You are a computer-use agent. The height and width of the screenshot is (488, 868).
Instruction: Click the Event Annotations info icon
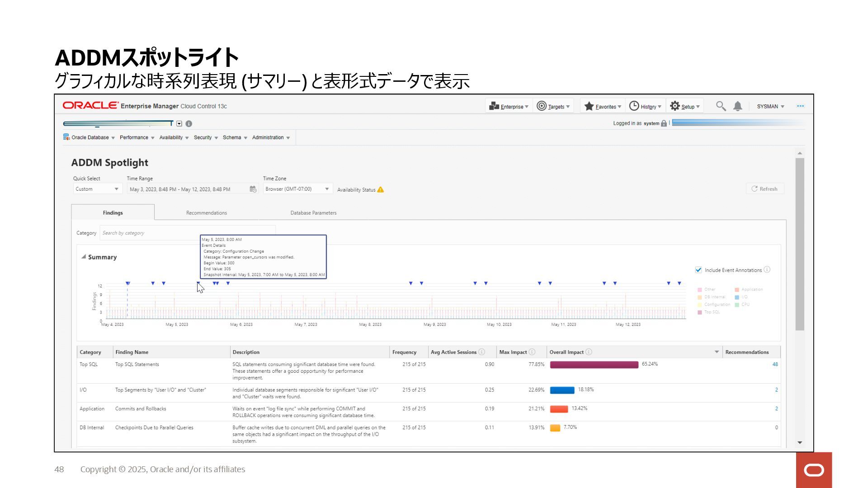coord(767,270)
